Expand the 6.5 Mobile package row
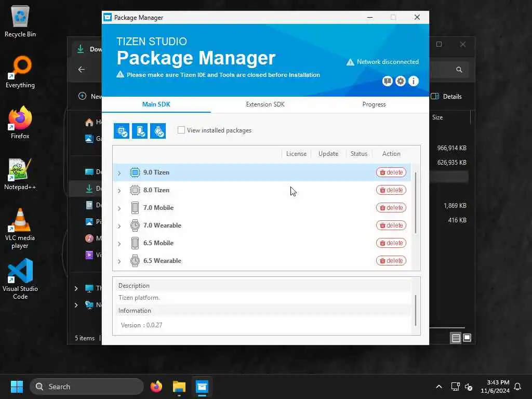 [x=119, y=244]
